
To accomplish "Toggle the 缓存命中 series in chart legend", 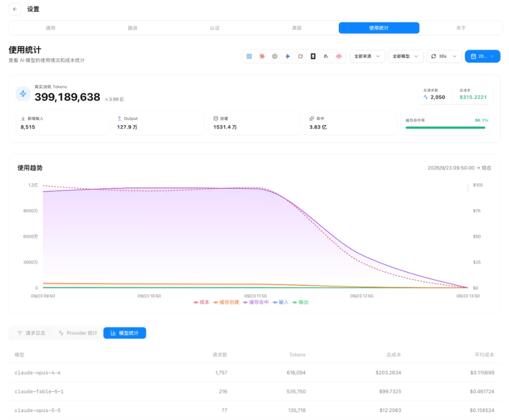I will pos(256,302).
